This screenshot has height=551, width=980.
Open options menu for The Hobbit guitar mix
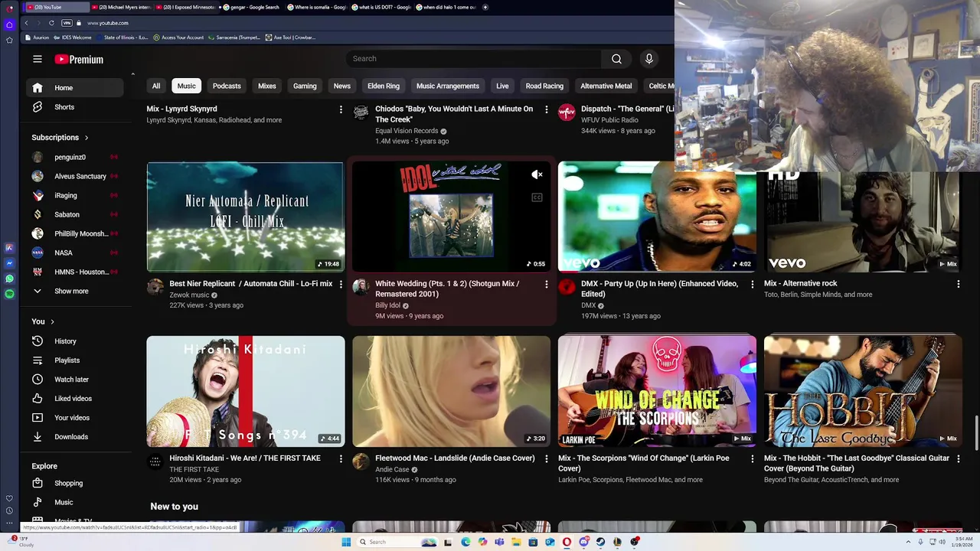(x=958, y=458)
